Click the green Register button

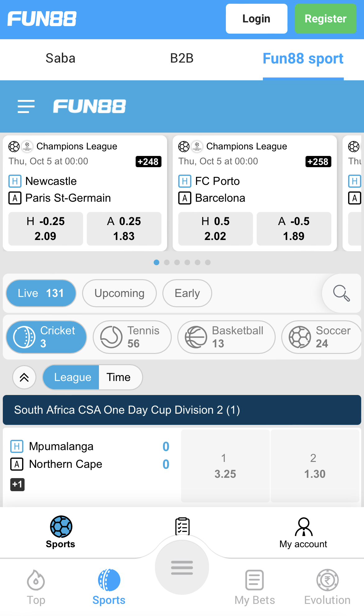coord(325,19)
